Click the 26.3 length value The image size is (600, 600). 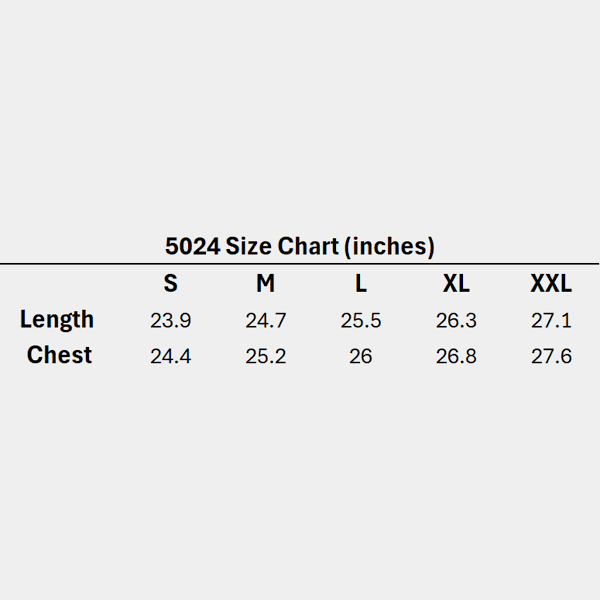coord(456,321)
